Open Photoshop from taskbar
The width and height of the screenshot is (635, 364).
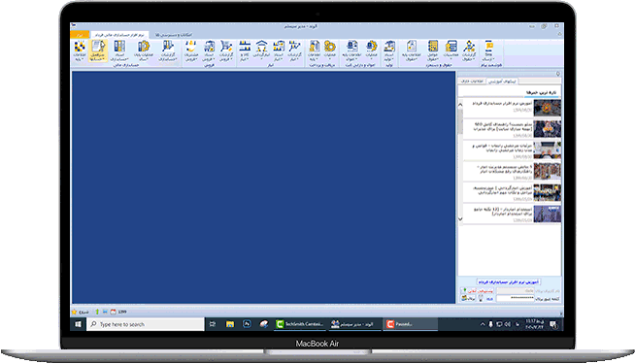pos(247,324)
